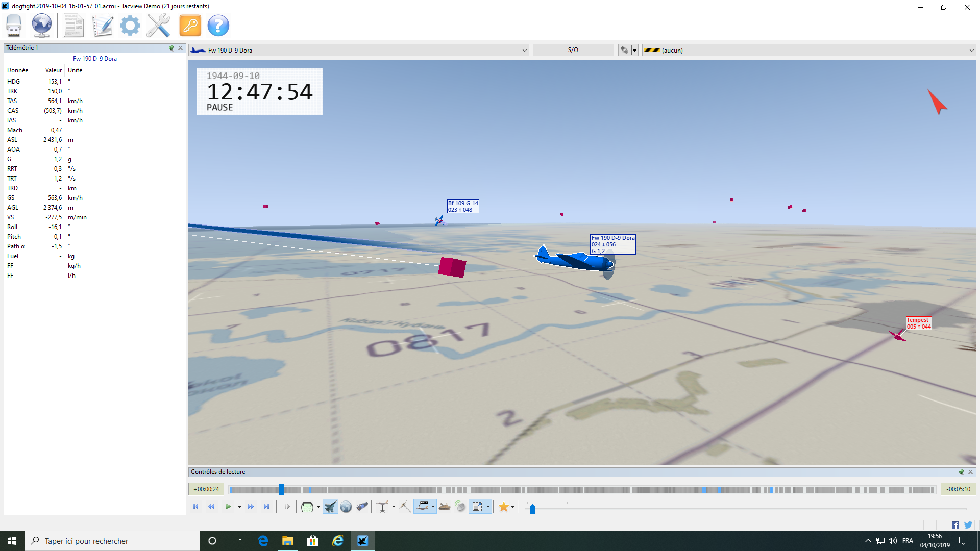Click the step forward frame button
The image size is (980, 551).
pyautogui.click(x=287, y=507)
